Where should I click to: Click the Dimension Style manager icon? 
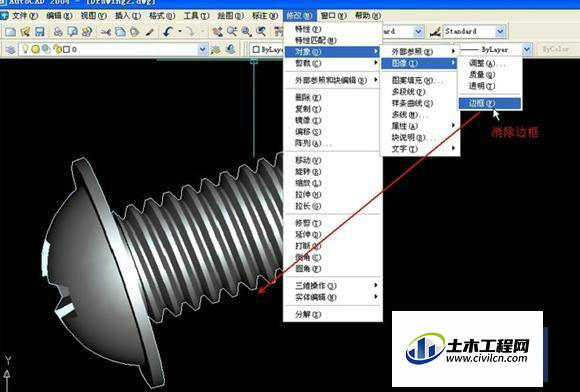click(x=435, y=32)
